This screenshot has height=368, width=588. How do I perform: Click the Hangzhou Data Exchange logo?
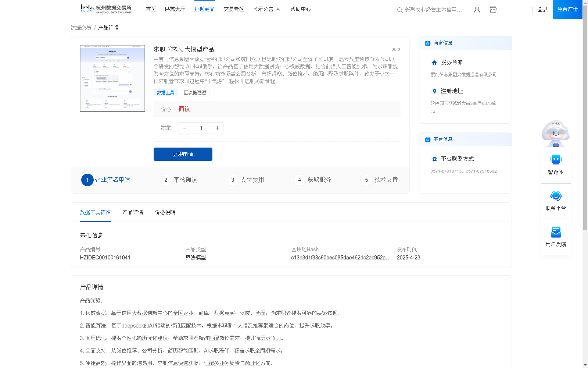click(x=106, y=9)
